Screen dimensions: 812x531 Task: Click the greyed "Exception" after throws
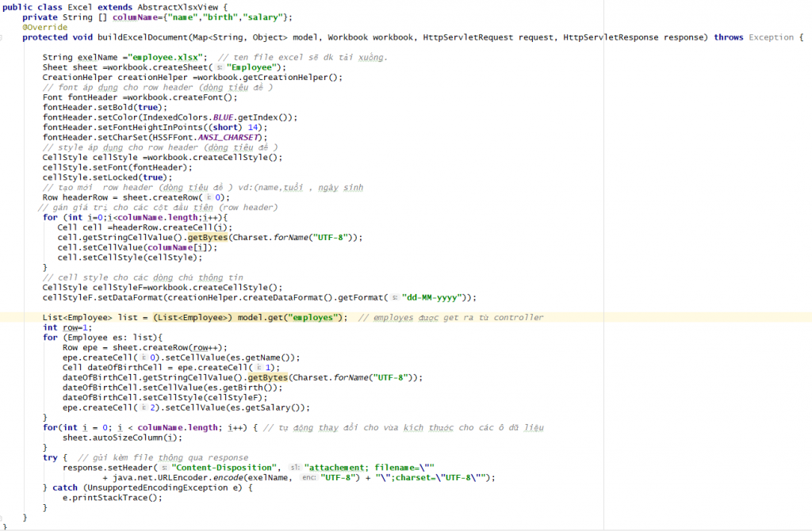click(x=771, y=37)
